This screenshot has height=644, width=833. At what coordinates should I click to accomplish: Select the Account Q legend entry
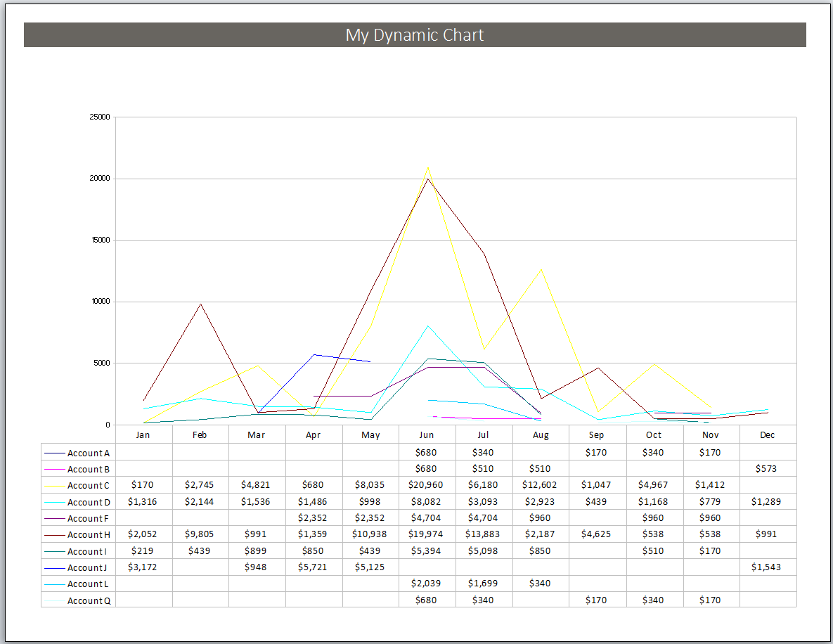78,600
